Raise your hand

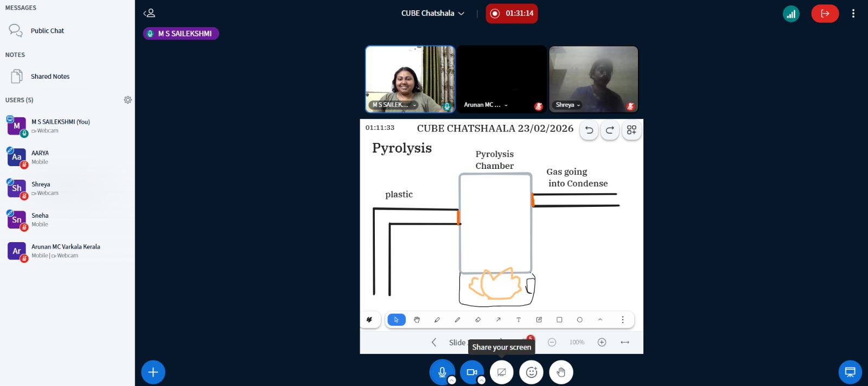click(561, 372)
